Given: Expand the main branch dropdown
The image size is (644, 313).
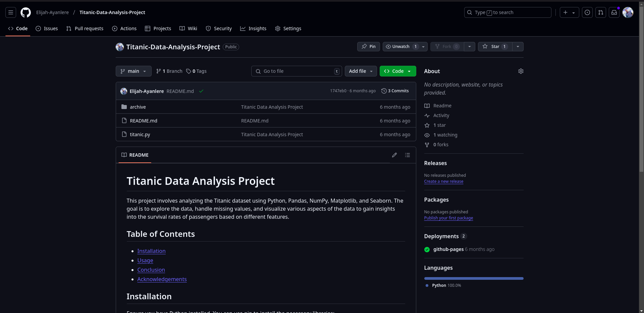Looking at the screenshot, I should coord(133,71).
